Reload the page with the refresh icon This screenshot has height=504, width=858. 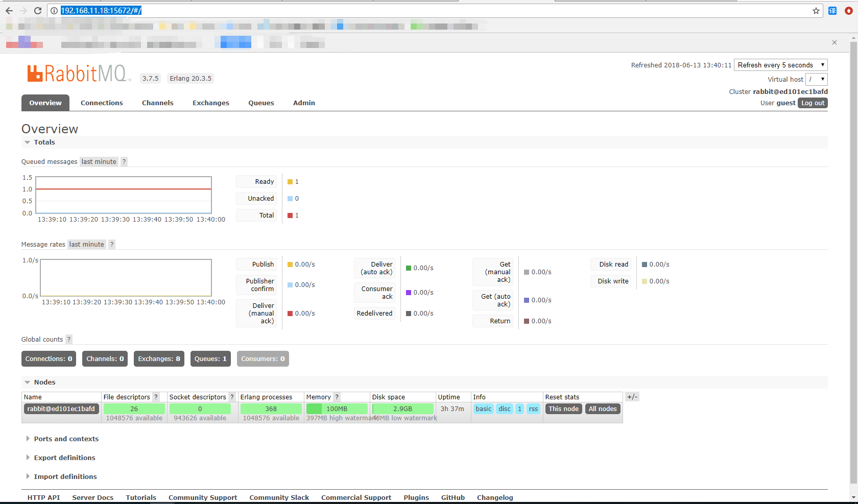point(38,11)
